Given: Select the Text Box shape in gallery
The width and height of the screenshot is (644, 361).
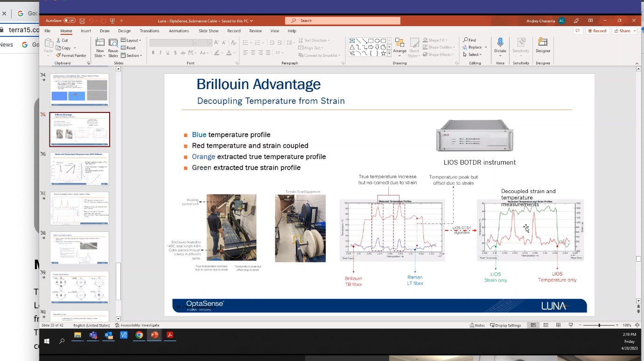Looking at the screenshot, I should [352, 41].
